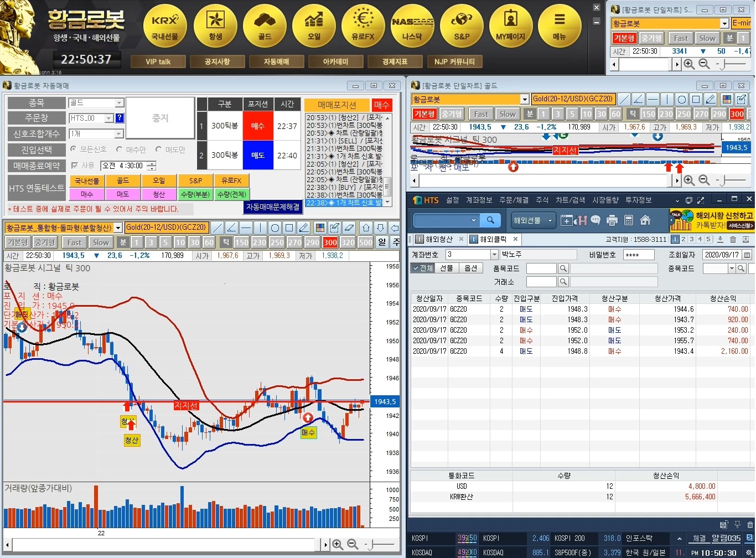Click HTS toolbar home icon
Viewport: 756px width, 558px height.
tap(645, 220)
